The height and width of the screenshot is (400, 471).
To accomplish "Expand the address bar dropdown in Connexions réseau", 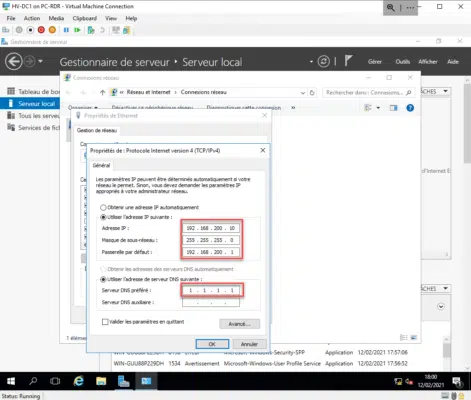I will click(x=303, y=92).
